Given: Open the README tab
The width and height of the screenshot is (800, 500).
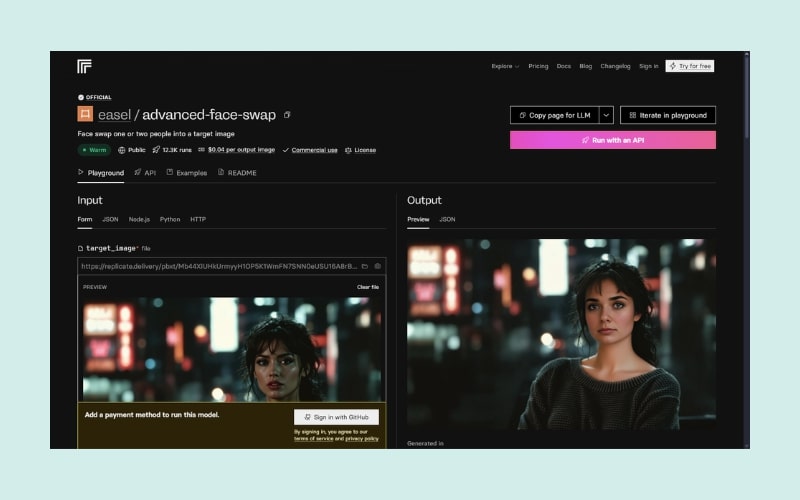Looking at the screenshot, I should click(x=237, y=173).
